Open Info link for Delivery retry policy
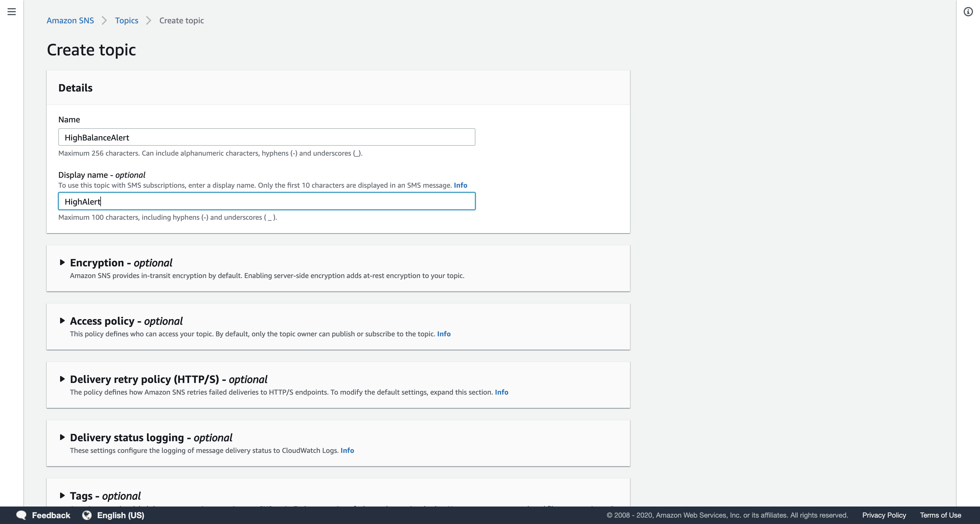Viewport: 980px width, 524px height. point(501,392)
